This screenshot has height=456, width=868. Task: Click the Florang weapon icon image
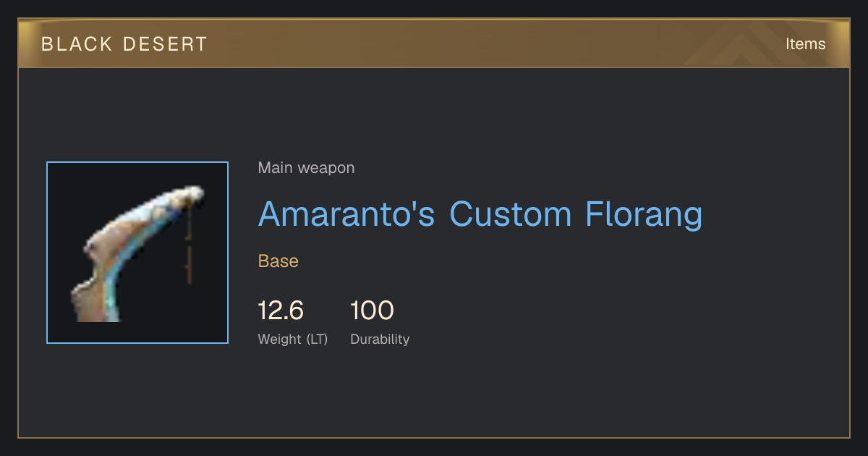(137, 253)
